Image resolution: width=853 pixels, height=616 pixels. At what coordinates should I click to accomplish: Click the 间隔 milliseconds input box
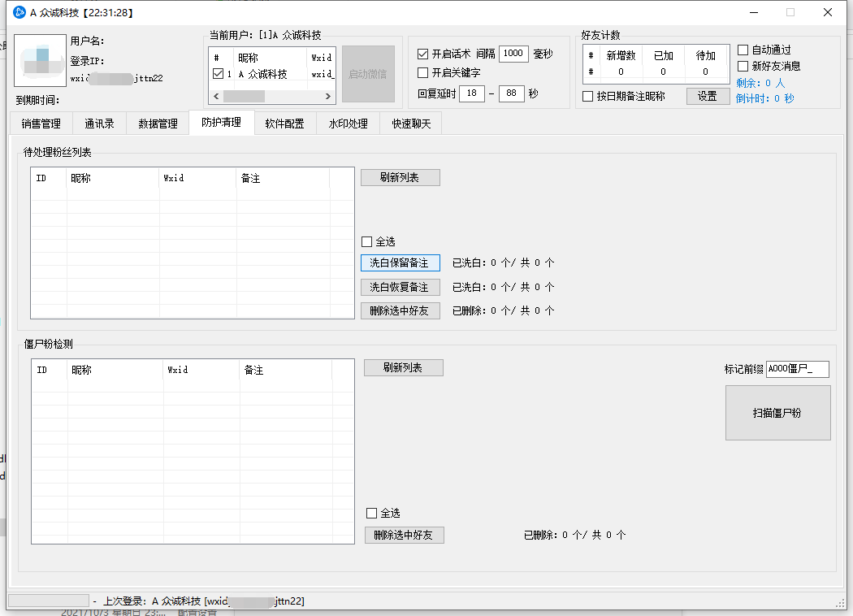click(x=513, y=54)
